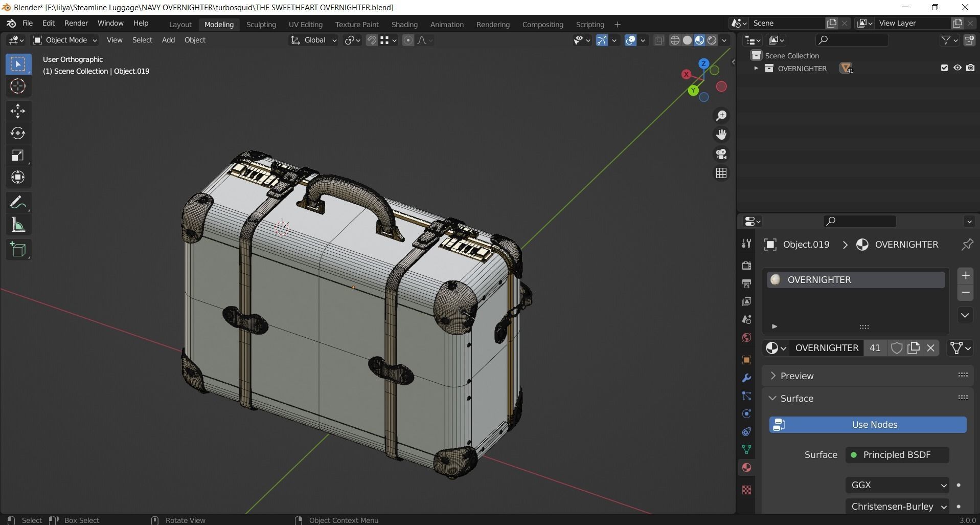Open the Render menu
This screenshot has height=525, width=980.
[76, 24]
